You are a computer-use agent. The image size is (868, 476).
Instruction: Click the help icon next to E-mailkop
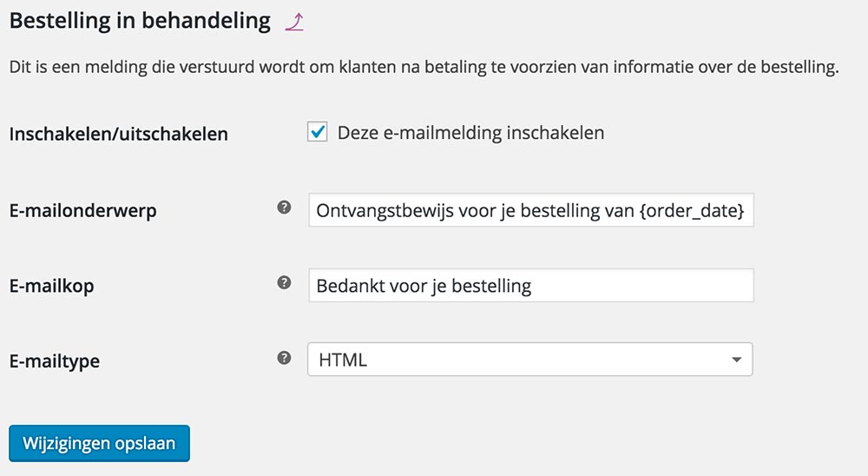[x=284, y=282]
